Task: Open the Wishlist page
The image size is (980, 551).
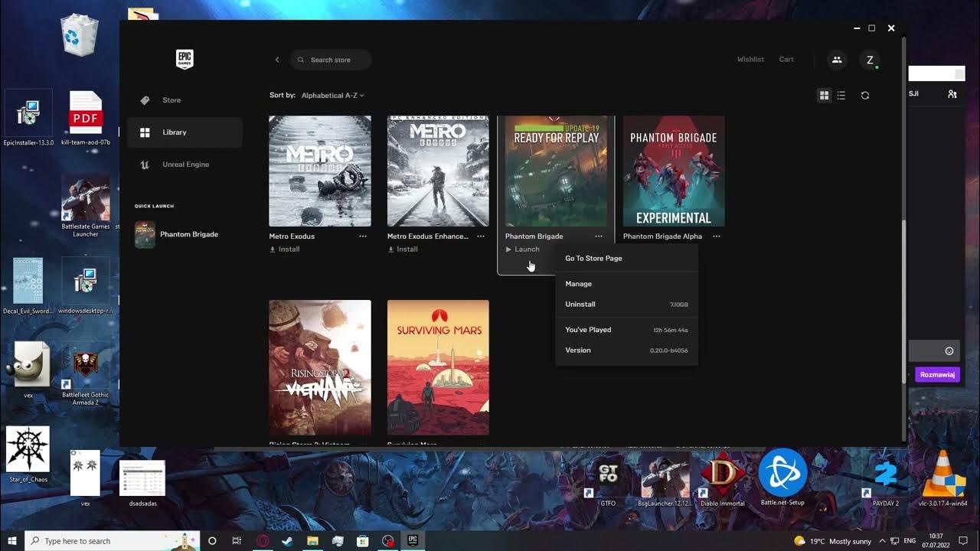Action: click(x=750, y=60)
